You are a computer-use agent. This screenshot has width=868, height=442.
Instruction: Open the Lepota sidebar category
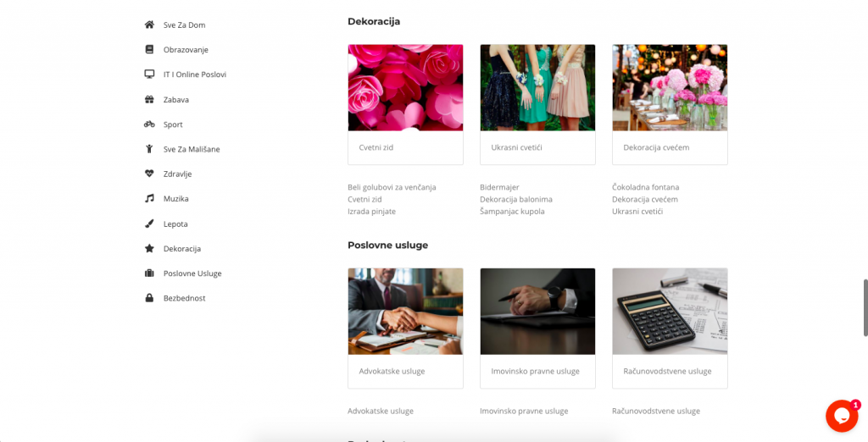tap(175, 224)
